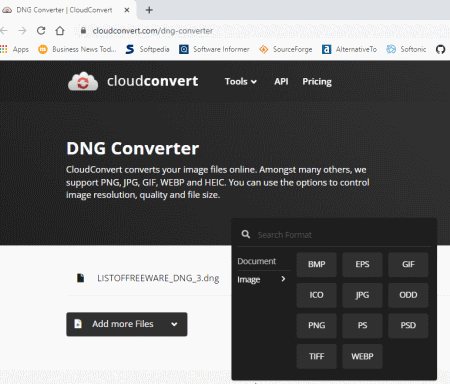This screenshot has width=450, height=384.
Task: Open the browser home page
Action: point(60,31)
